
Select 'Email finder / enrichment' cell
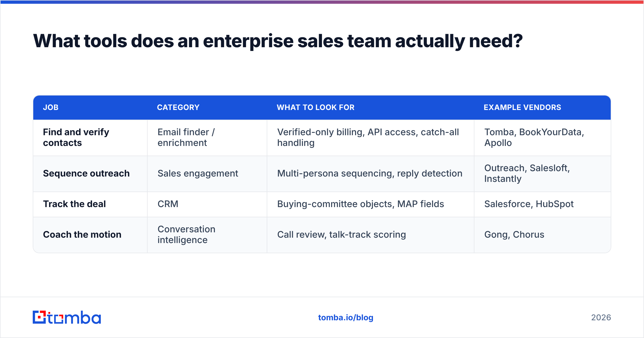[207, 138]
